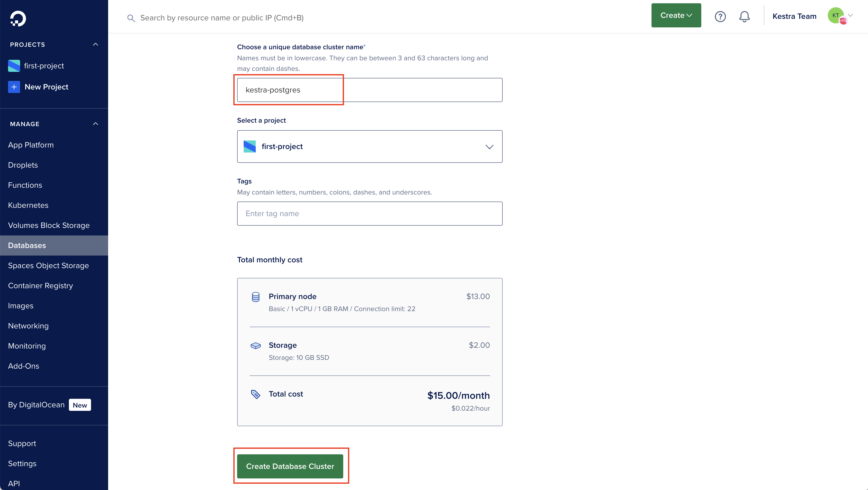This screenshot has width=868, height=490.
Task: Expand the Create dropdown button
Action: (x=676, y=16)
